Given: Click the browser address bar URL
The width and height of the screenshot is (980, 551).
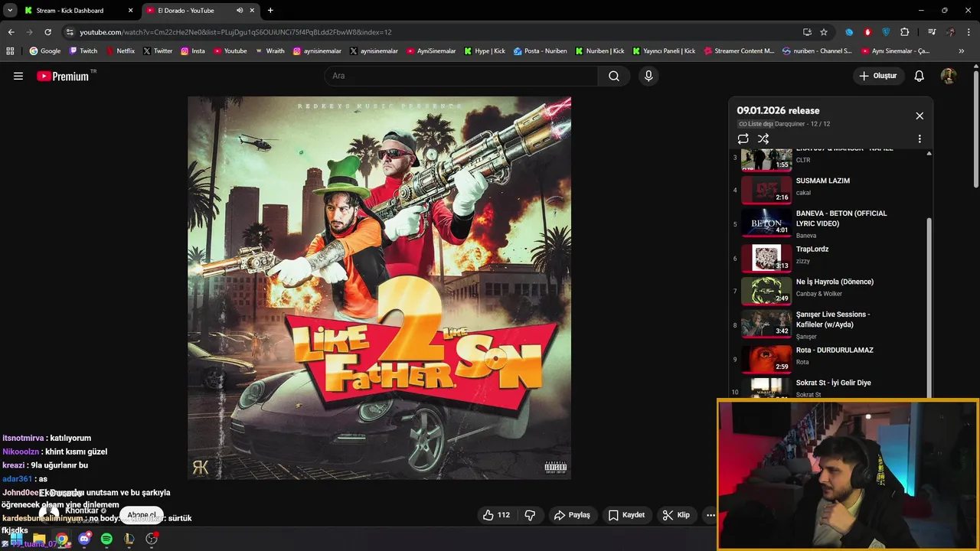Looking at the screenshot, I should tap(236, 32).
